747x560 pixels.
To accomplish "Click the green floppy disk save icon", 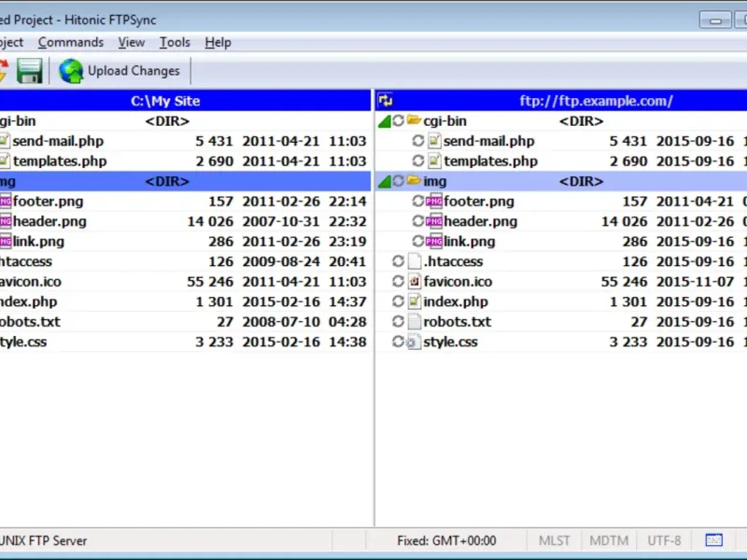I will point(30,71).
